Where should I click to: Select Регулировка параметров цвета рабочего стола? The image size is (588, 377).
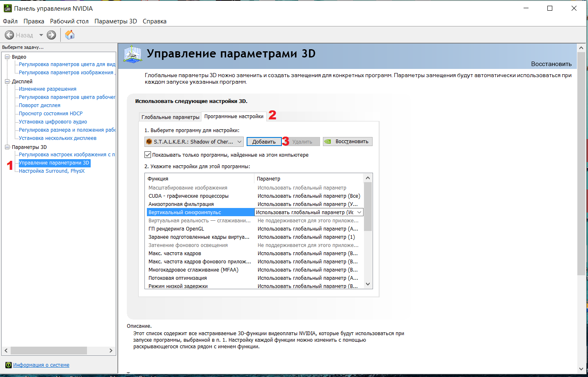[67, 97]
